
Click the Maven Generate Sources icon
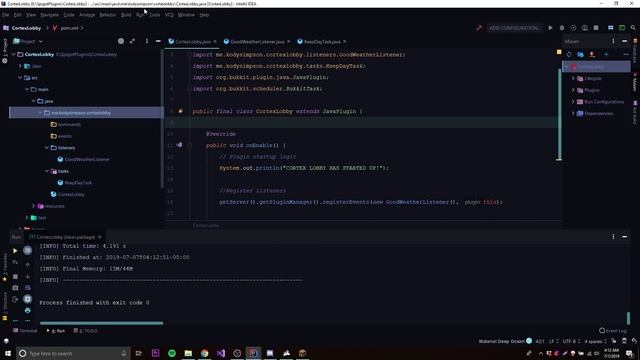click(580, 54)
